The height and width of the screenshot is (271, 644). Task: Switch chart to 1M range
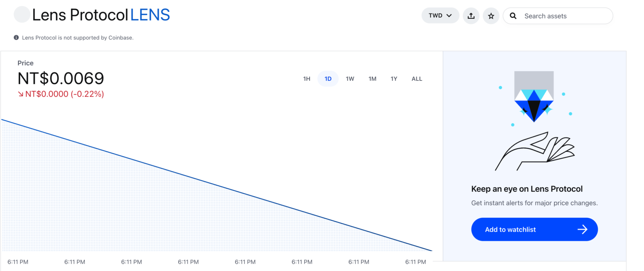(372, 79)
